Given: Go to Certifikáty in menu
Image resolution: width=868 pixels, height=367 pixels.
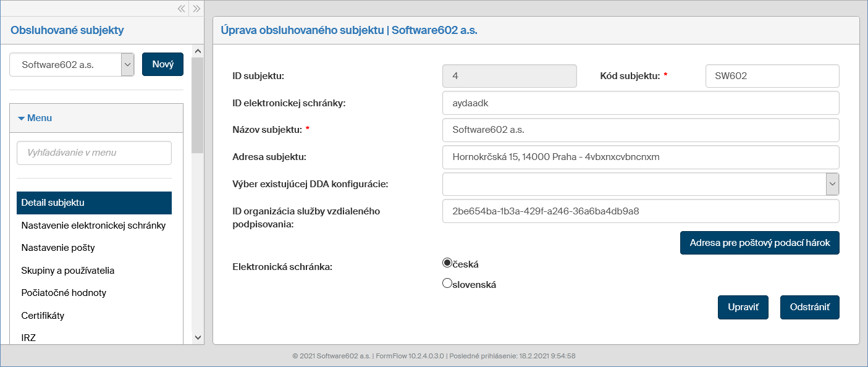Looking at the screenshot, I should point(43,316).
